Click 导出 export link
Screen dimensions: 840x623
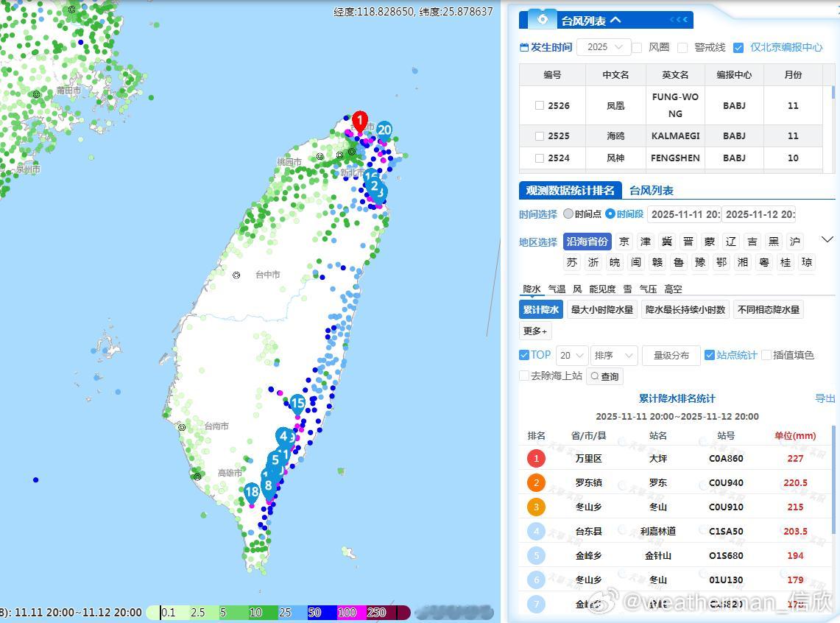[825, 398]
